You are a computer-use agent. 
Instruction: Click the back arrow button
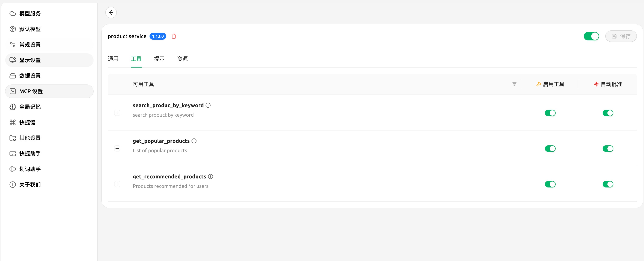(111, 13)
